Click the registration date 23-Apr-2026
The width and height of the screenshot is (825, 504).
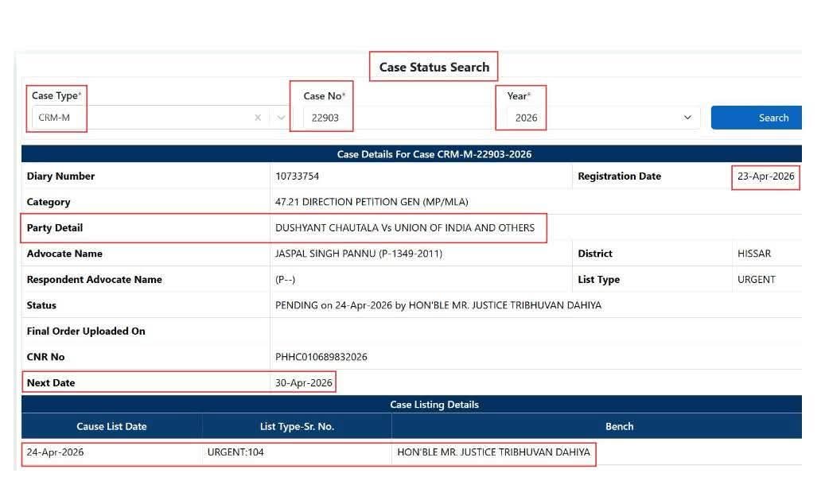(x=765, y=176)
